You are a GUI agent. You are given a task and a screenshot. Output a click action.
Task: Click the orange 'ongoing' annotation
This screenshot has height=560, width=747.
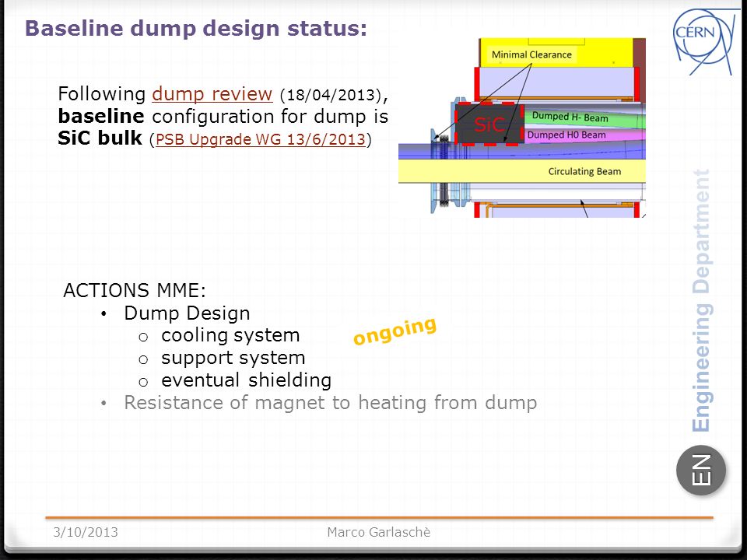395,331
